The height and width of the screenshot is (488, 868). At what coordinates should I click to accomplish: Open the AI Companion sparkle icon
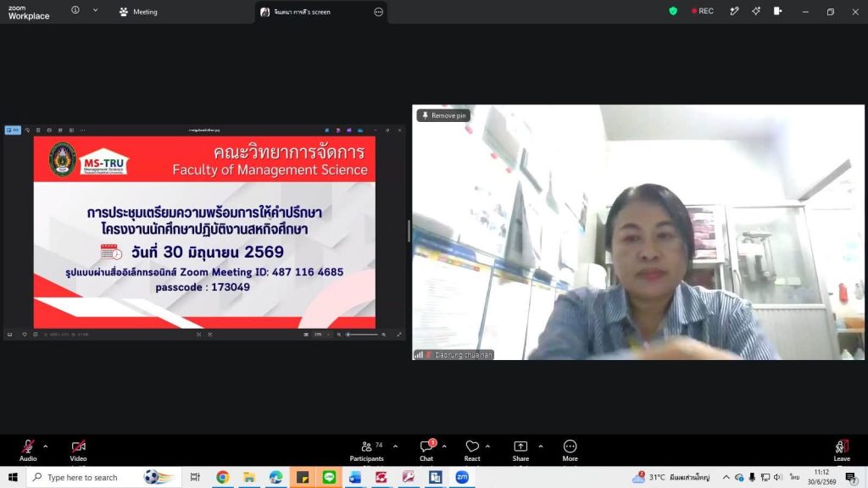point(755,11)
